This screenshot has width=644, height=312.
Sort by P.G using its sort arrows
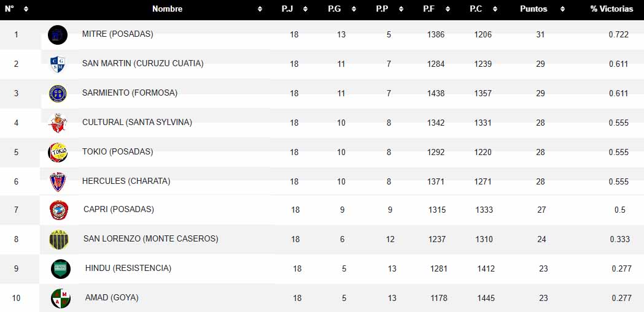coord(353,9)
